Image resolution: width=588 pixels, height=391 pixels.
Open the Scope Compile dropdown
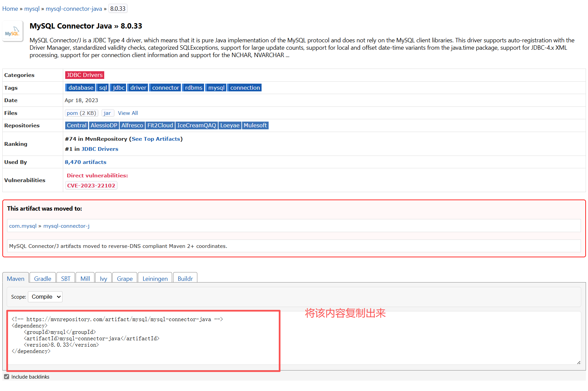tap(45, 297)
